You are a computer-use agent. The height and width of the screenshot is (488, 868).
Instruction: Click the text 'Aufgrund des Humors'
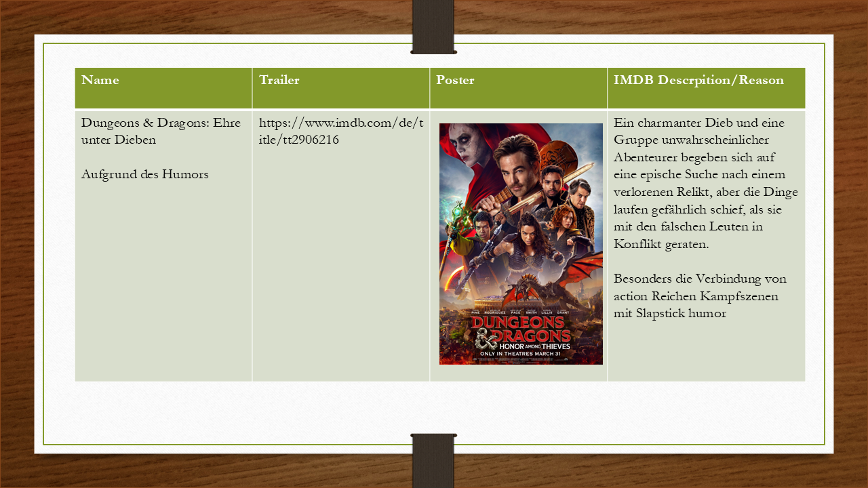[145, 174]
